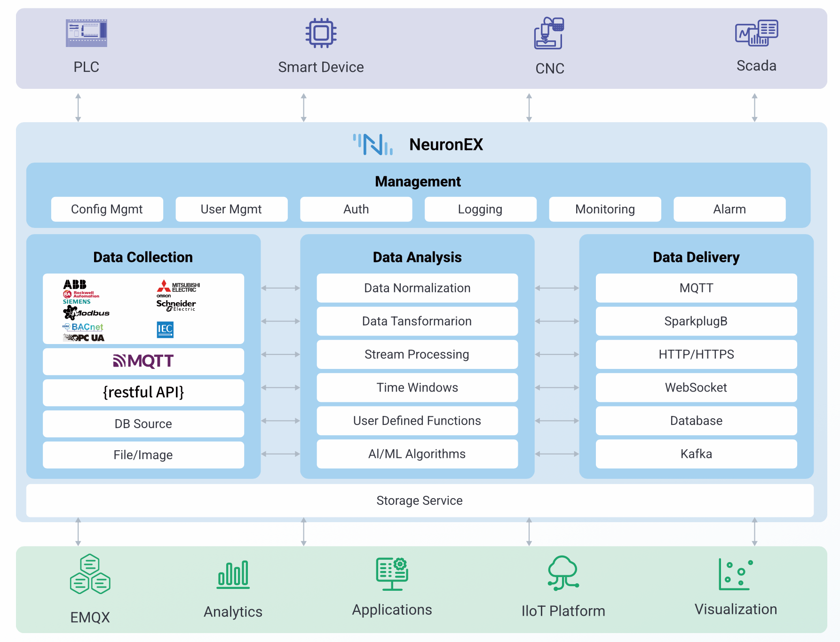Click the {restful API} box
Image resolution: width=840 pixels, height=642 pixels.
coord(143,392)
